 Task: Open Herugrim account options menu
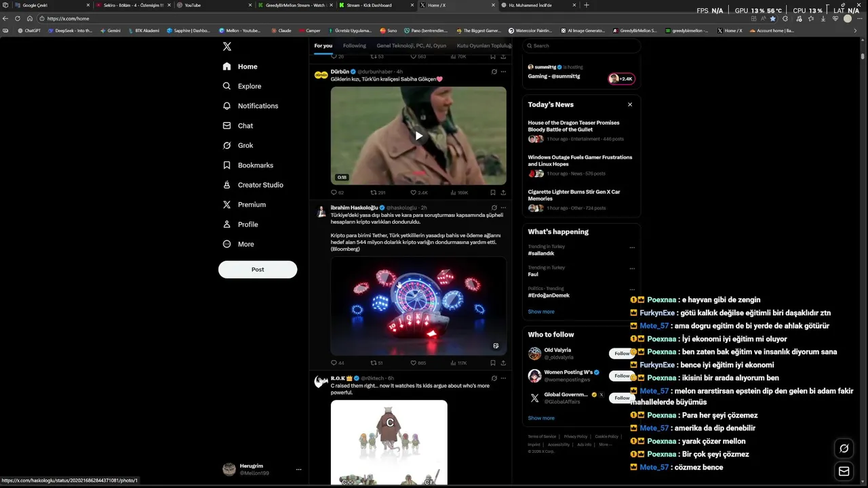pyautogui.click(x=298, y=469)
